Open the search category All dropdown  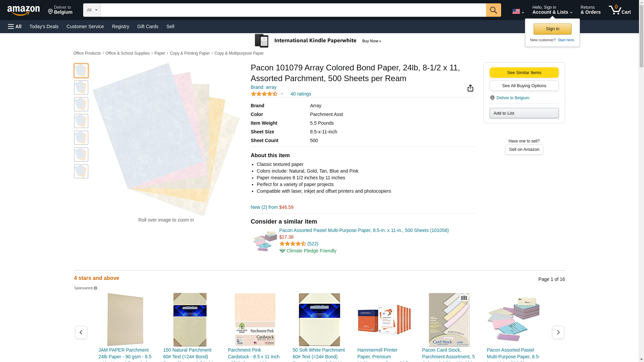92,10
